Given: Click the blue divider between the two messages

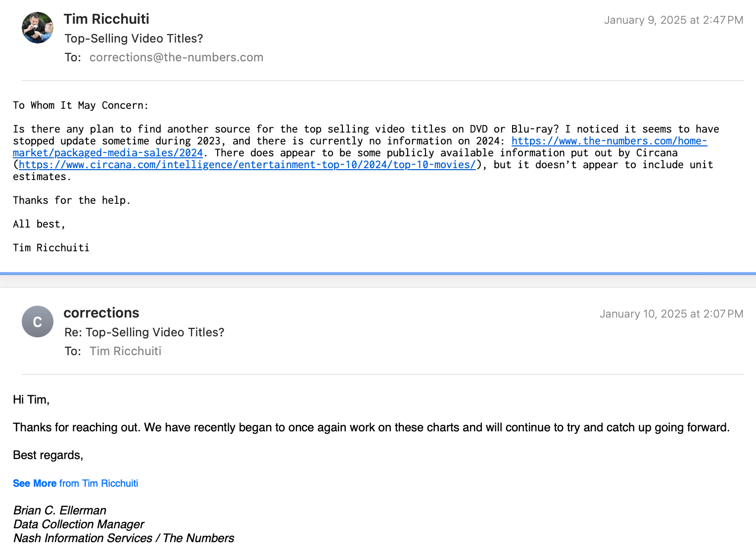Looking at the screenshot, I should [378, 273].
